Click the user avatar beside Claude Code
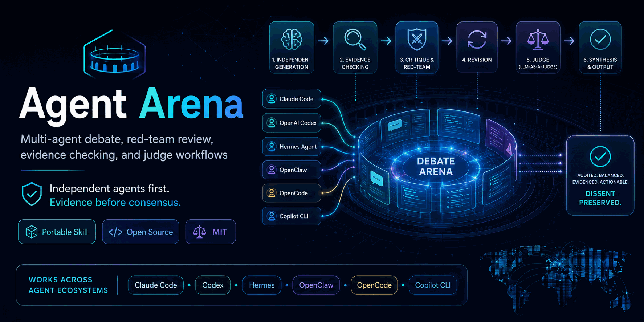644x322 pixels. 272,99
